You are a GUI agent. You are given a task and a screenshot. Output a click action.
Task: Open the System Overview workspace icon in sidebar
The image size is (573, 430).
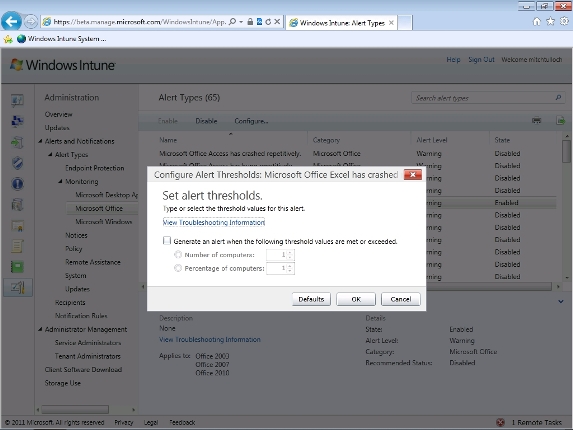17,100
